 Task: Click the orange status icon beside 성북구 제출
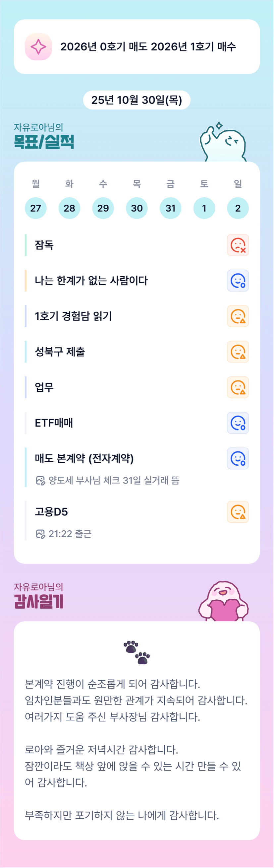point(238,352)
